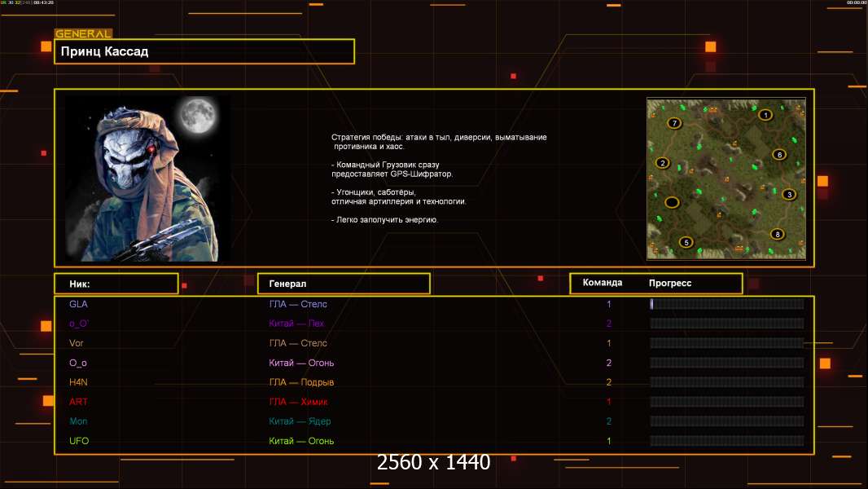Click start position 5 marker on map

tap(686, 242)
